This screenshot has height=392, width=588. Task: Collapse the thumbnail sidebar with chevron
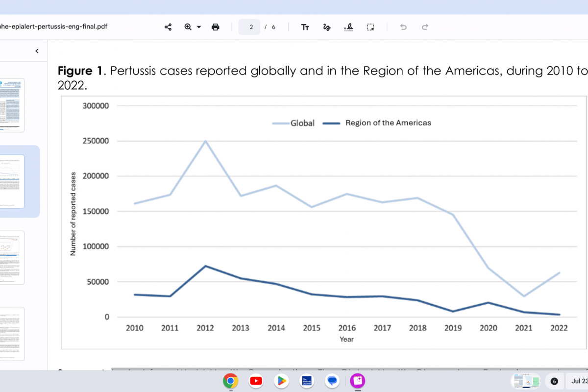(37, 51)
